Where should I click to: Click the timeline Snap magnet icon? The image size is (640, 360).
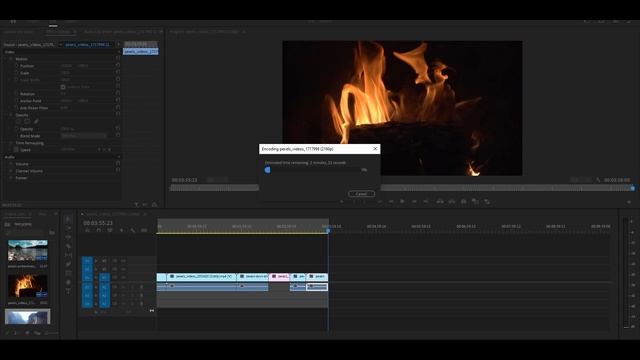point(99,231)
